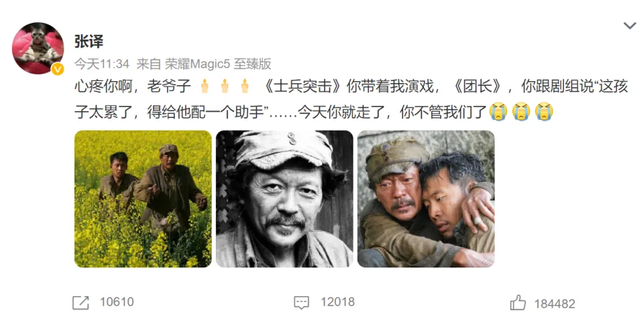Click the last crying face emoji
The width and height of the screenshot is (644, 319).
[x=544, y=111]
